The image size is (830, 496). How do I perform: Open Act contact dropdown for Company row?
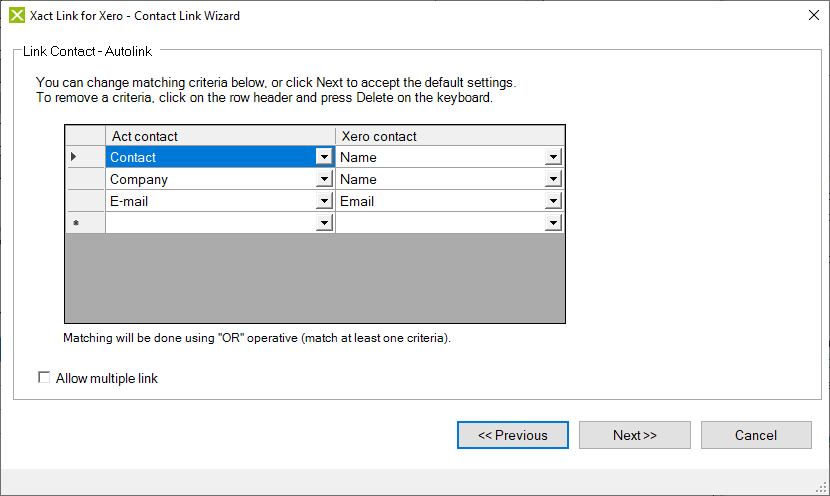[323, 179]
